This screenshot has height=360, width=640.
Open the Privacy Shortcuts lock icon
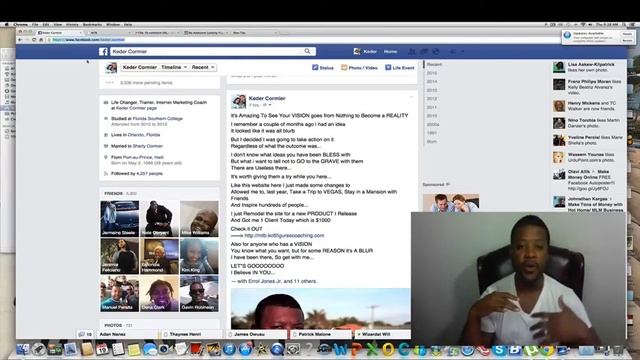(x=453, y=51)
